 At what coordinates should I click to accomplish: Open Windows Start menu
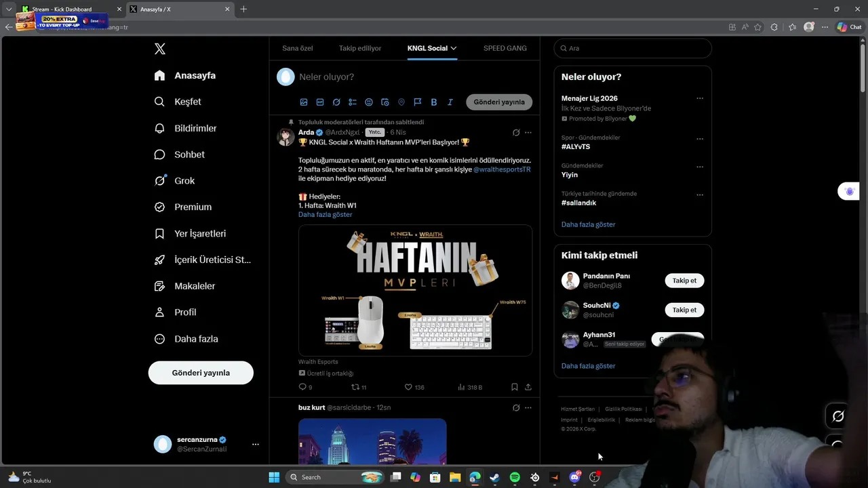coord(274,477)
